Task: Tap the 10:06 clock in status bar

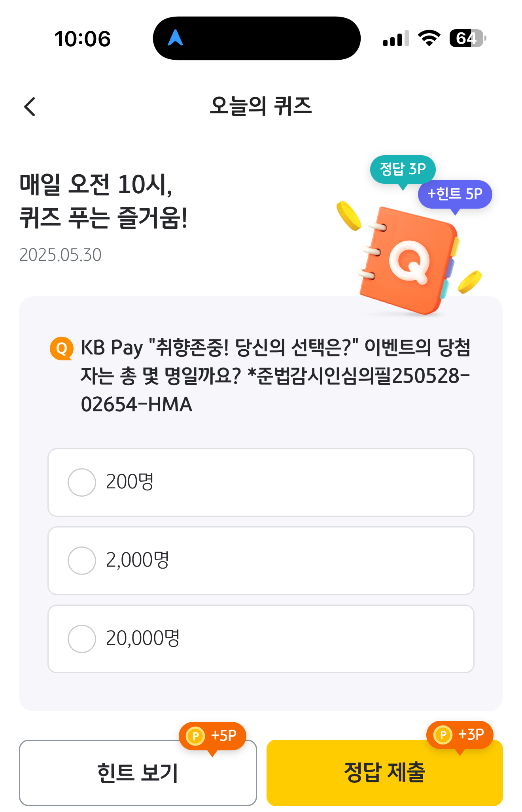Action: pyautogui.click(x=82, y=39)
